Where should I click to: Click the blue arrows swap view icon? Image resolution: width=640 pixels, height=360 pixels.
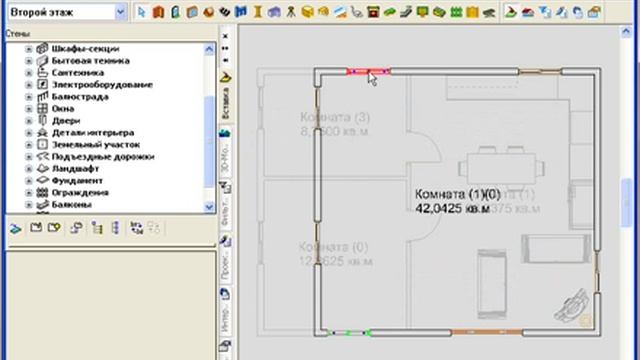point(544,12)
